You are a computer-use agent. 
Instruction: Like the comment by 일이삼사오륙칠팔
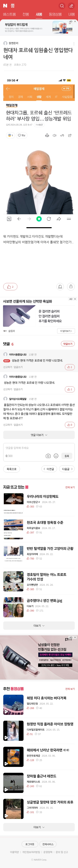[x=69, y=425]
